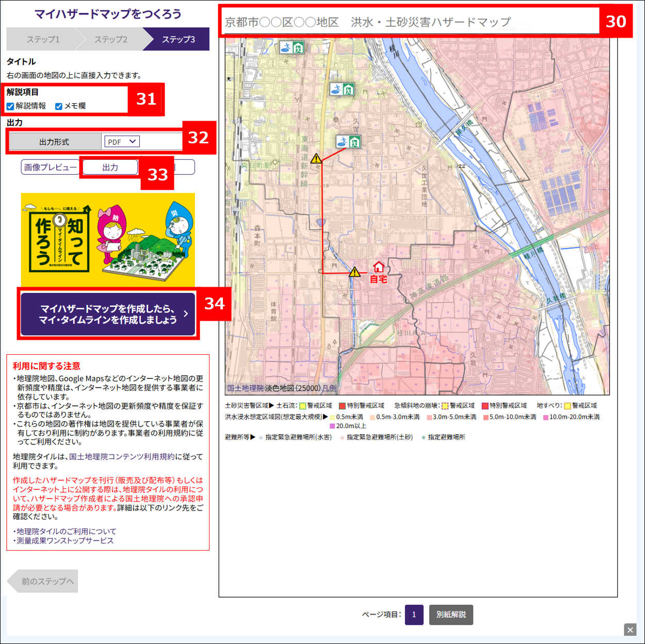Open the PDF output format dropdown

tap(122, 142)
